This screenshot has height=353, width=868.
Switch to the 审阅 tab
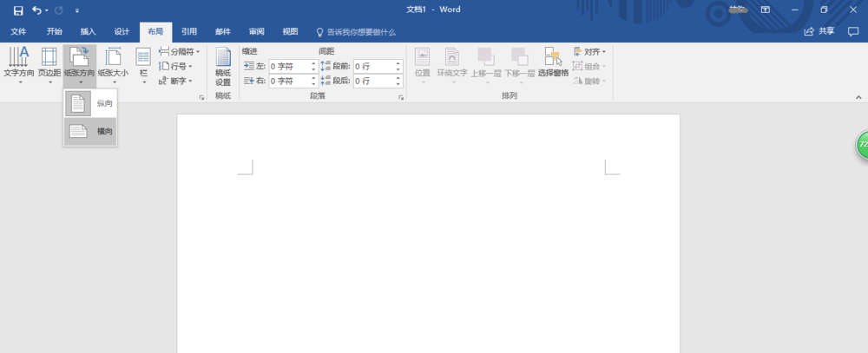[256, 31]
